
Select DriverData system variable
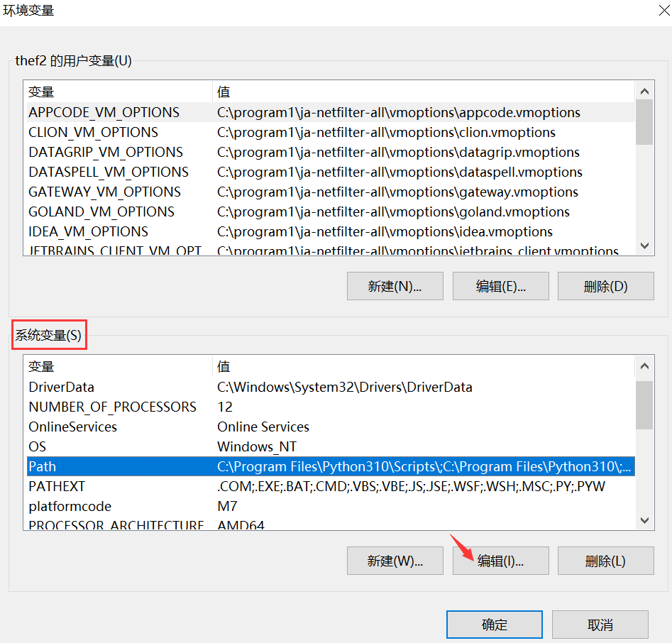pyautogui.click(x=331, y=387)
